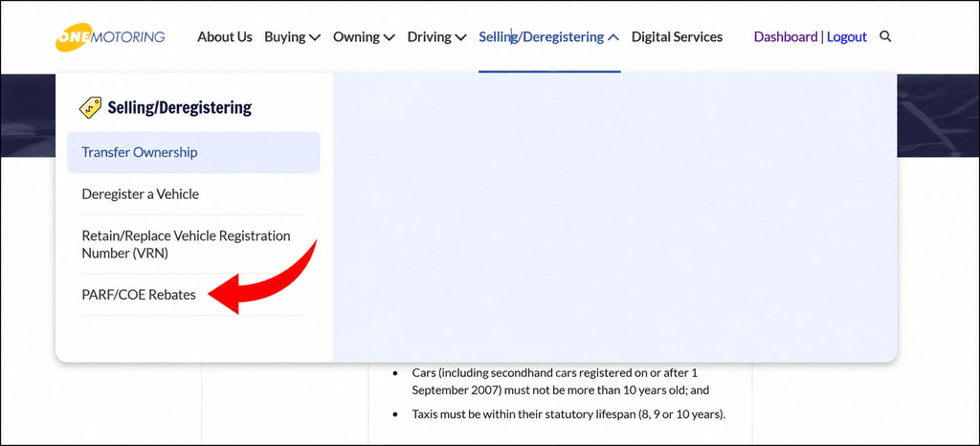Open PARF/COE Rebates entry
The height and width of the screenshot is (446, 980).
point(192,295)
